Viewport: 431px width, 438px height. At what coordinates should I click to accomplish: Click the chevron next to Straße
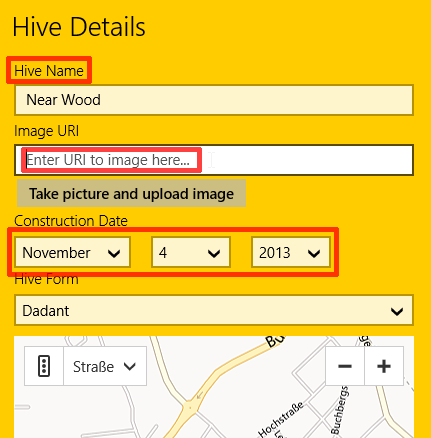click(x=130, y=366)
